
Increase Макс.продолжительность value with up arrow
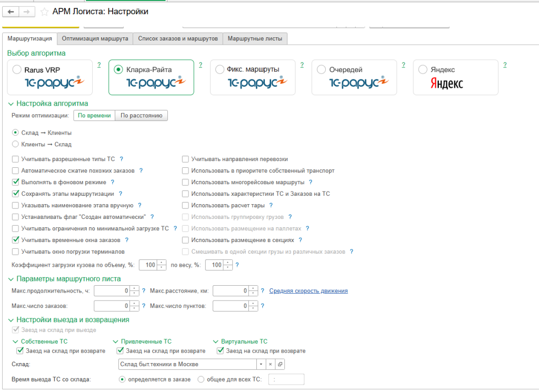click(135, 288)
